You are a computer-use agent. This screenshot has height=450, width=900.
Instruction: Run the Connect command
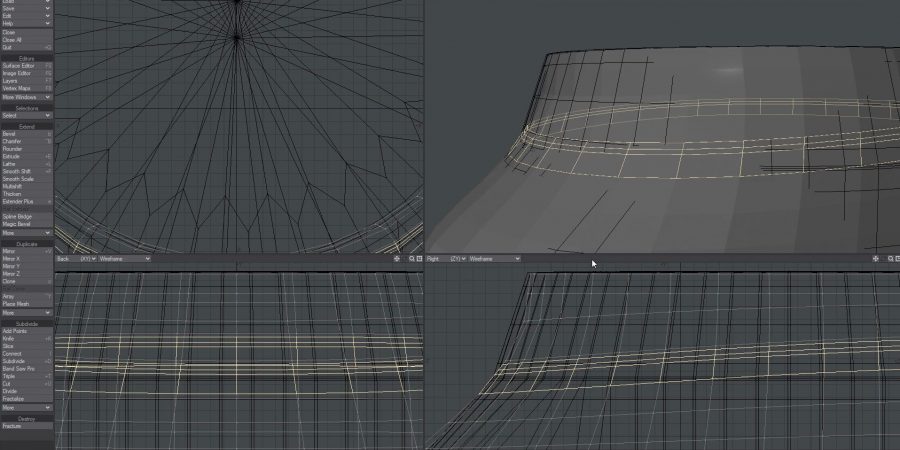pos(26,354)
